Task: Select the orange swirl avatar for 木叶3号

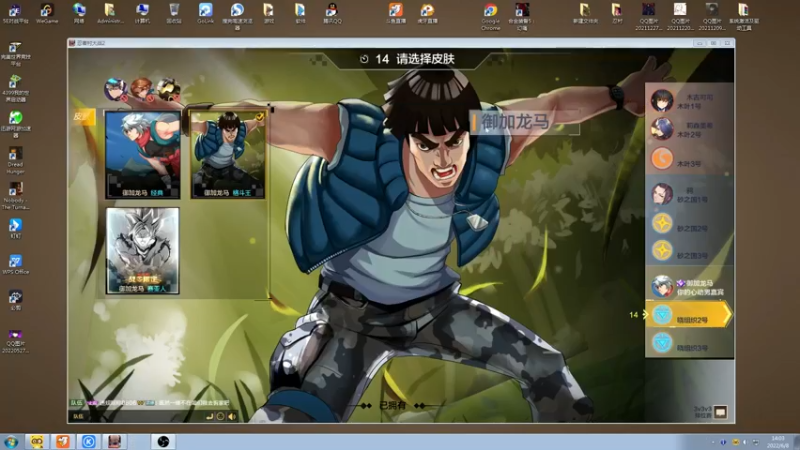Action: tap(662, 158)
